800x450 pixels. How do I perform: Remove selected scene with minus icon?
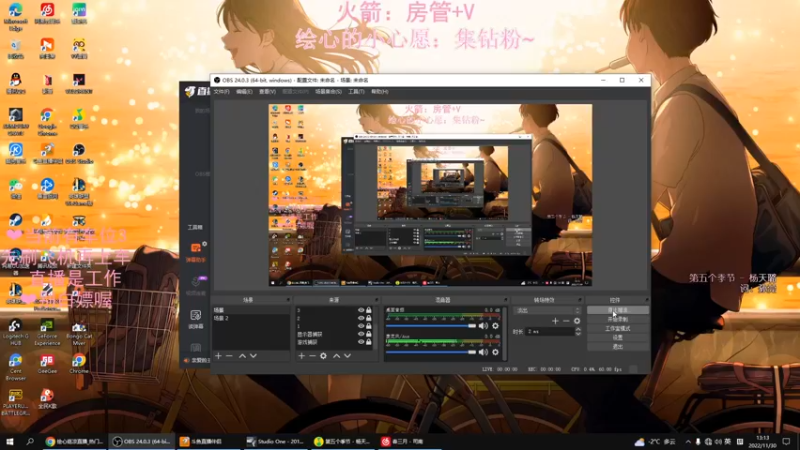tap(229, 356)
